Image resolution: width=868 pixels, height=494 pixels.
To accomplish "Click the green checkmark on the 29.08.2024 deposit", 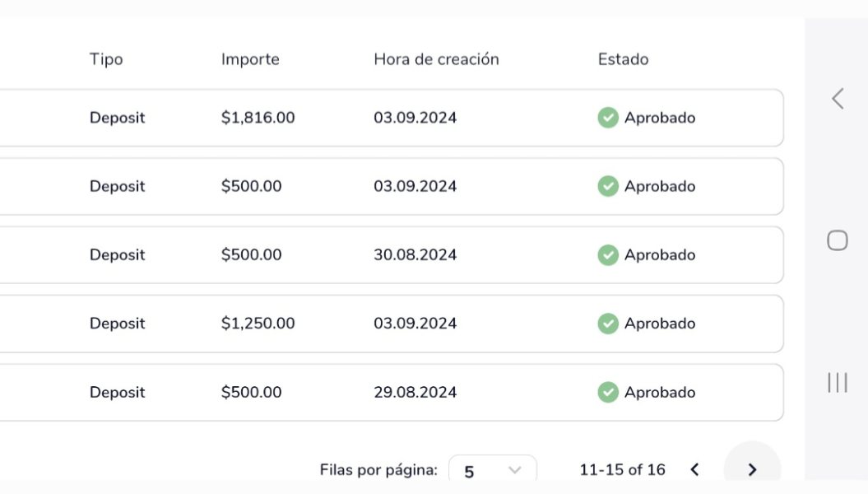I will (x=608, y=393).
